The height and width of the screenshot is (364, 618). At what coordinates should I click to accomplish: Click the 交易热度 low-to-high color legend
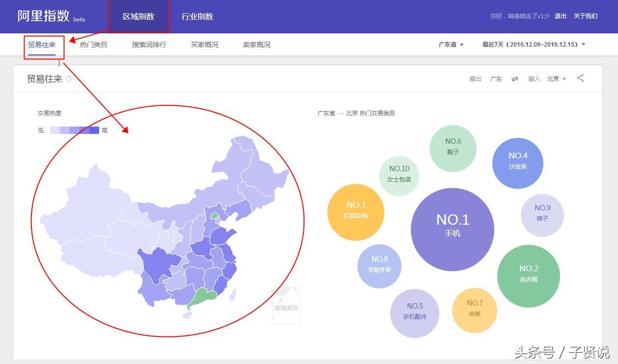pyautogui.click(x=75, y=130)
